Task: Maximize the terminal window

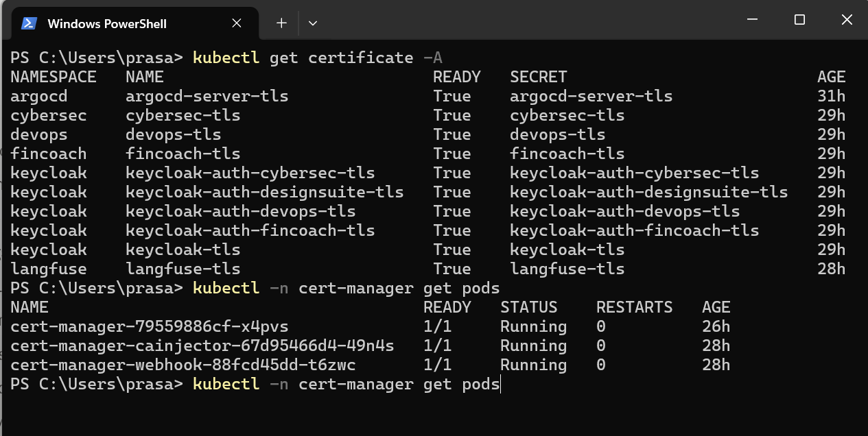Action: [x=799, y=21]
